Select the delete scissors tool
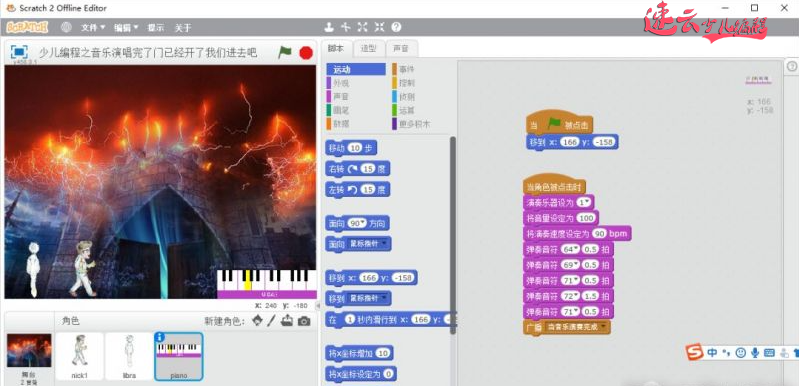 (345, 27)
